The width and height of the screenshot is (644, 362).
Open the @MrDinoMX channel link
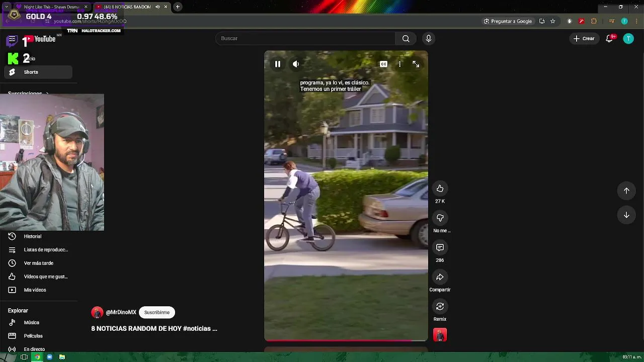pos(121,312)
